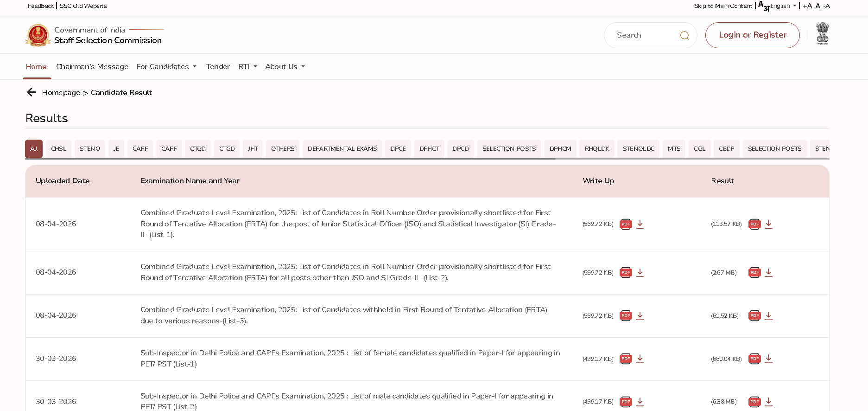Click the Login or Register button
The width and height of the screenshot is (868, 411).
point(752,35)
